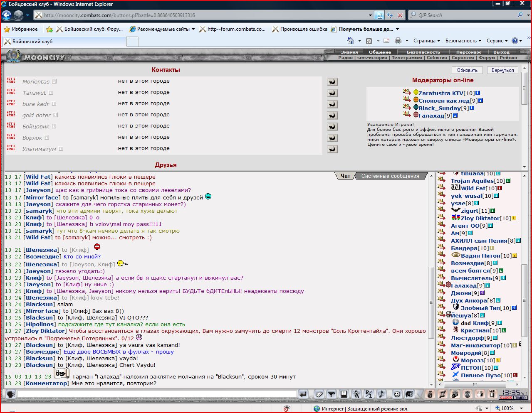Click the IE back navigation arrow

(x=7, y=15)
